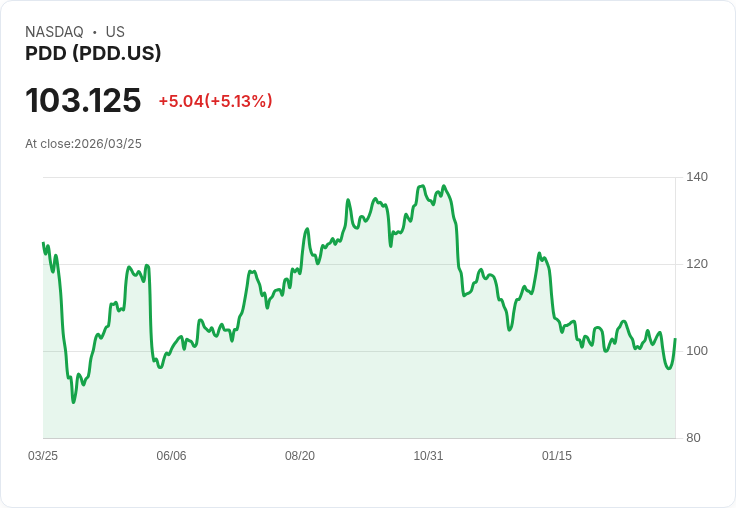The height and width of the screenshot is (508, 736).
Task: Click the +5.04(+5.13%) price change
Action: point(215,101)
